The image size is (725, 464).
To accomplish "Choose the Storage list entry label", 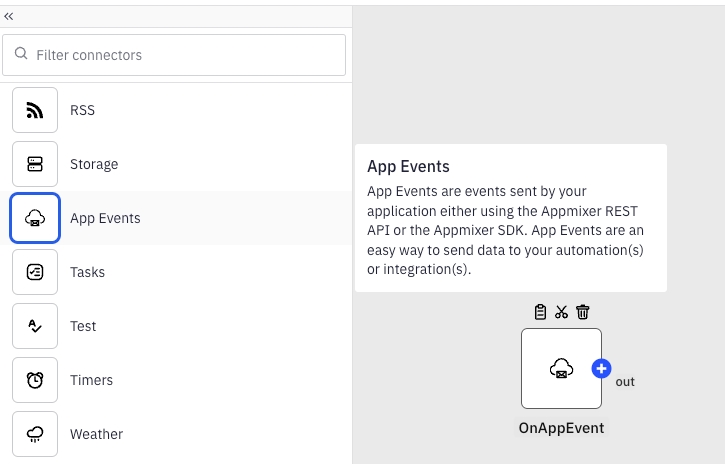I will 94,164.
